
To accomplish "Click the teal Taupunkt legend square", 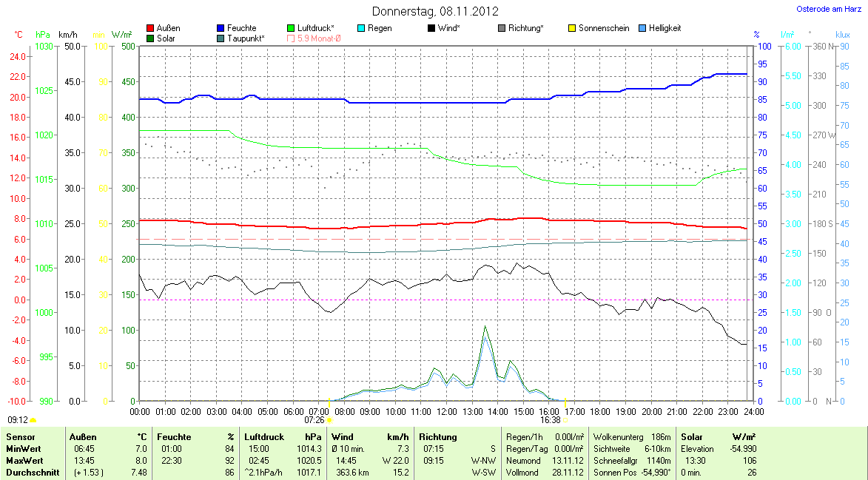I will coord(221,38).
